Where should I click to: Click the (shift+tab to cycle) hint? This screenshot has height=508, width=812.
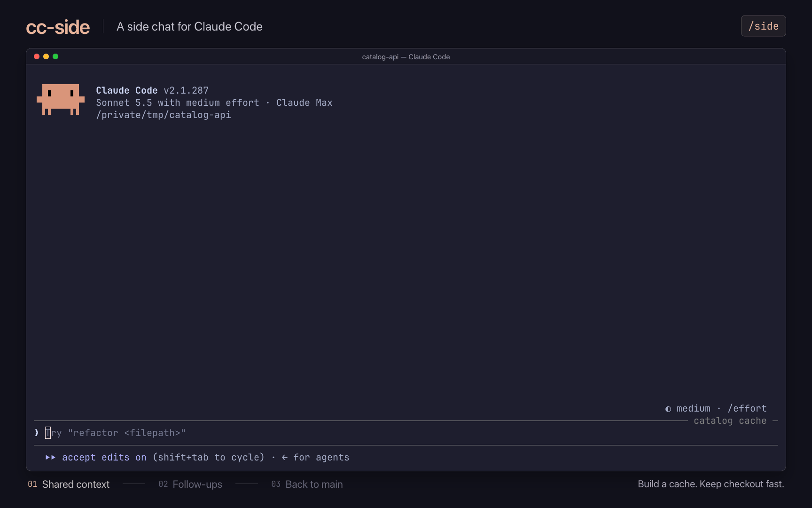point(209,457)
